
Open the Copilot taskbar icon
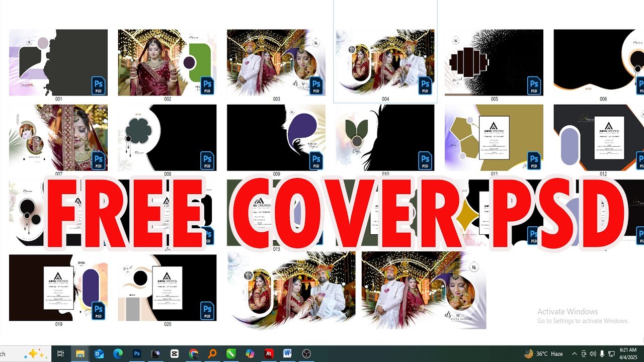point(250,354)
